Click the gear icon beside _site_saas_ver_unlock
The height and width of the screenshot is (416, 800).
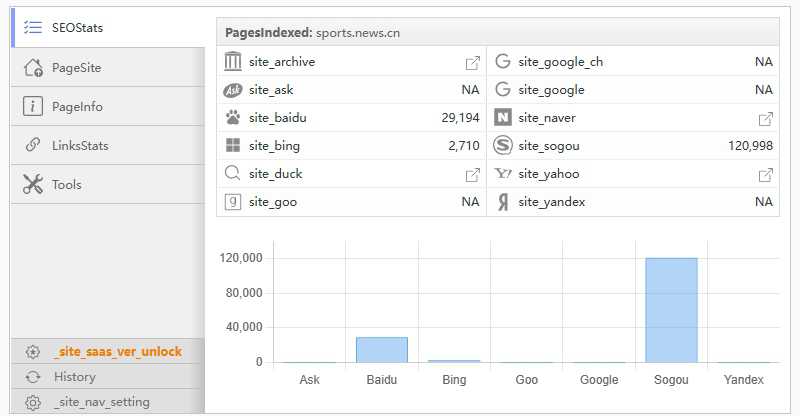[x=33, y=352]
